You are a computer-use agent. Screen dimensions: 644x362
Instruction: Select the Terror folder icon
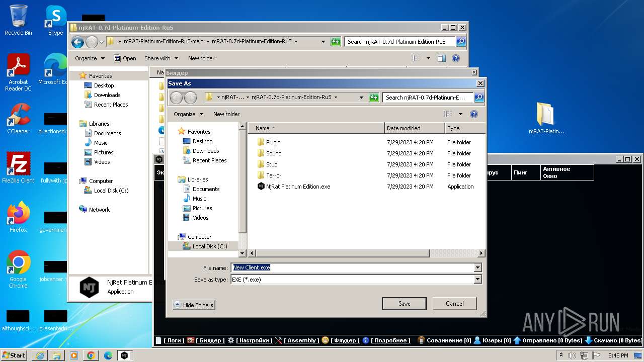pyautogui.click(x=261, y=175)
